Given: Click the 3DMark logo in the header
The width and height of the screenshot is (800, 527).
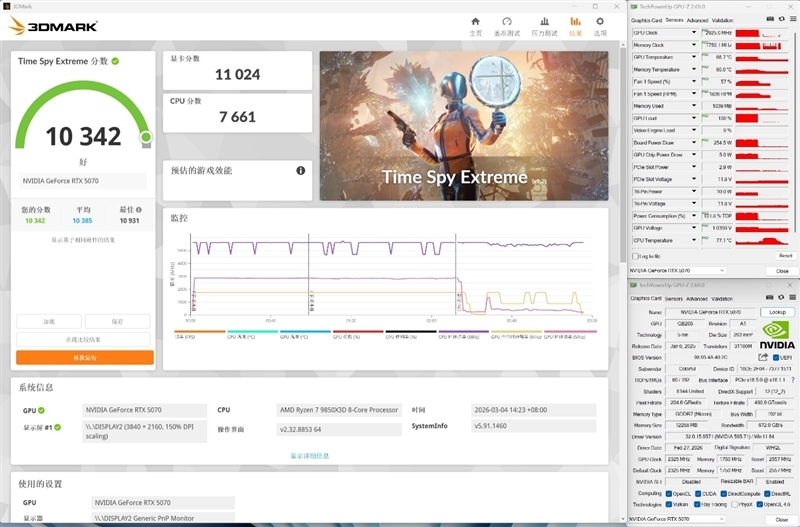Looking at the screenshot, I should tap(53, 26).
